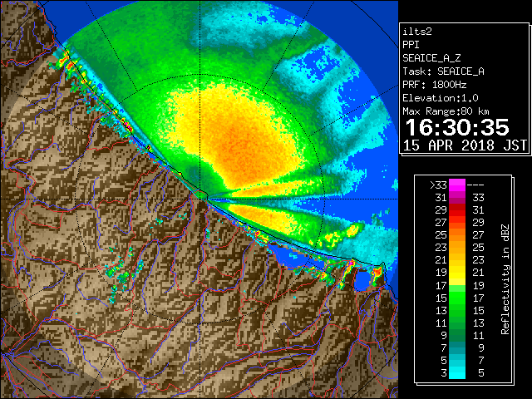Click the bright green 15 dBZ legend swatch

(457, 298)
